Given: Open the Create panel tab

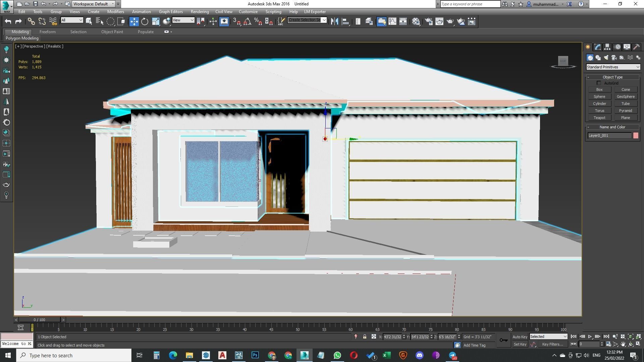Looking at the screenshot, I should pyautogui.click(x=588, y=47).
